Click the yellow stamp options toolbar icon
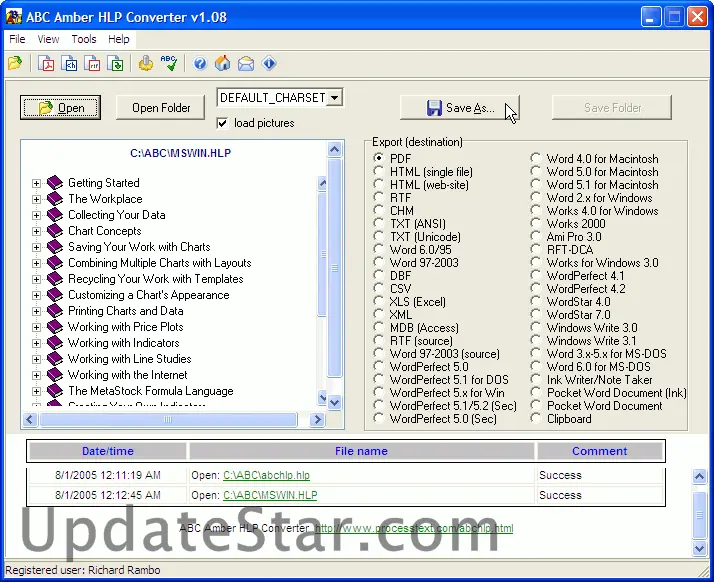This screenshot has width=714, height=582. point(146,63)
